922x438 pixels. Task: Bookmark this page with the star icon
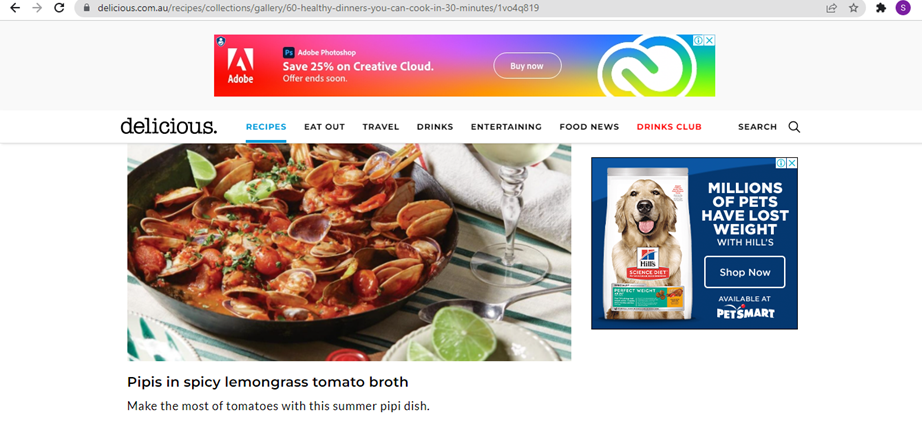853,8
